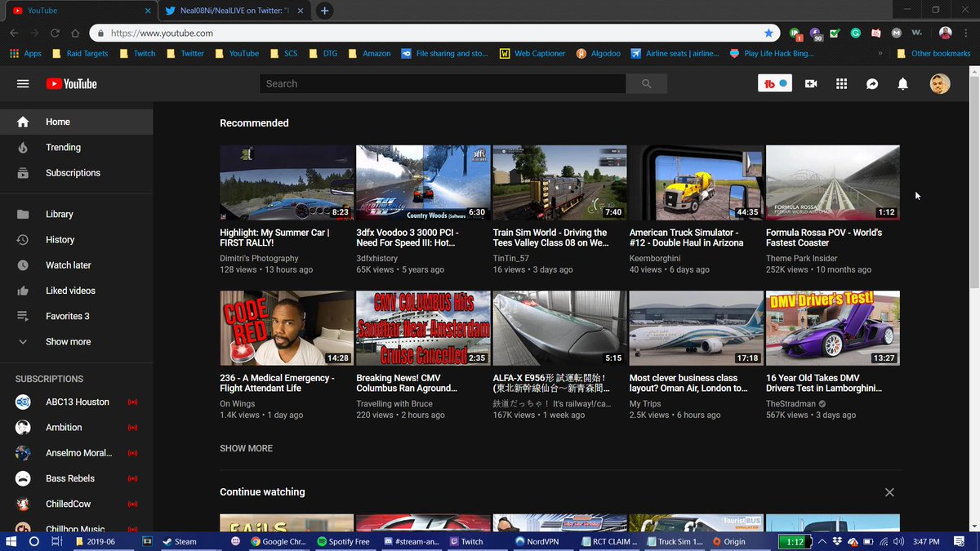Screen dimensions: 980x551
Task: Open ABC13 Houston channel subscription
Action: click(x=76, y=402)
